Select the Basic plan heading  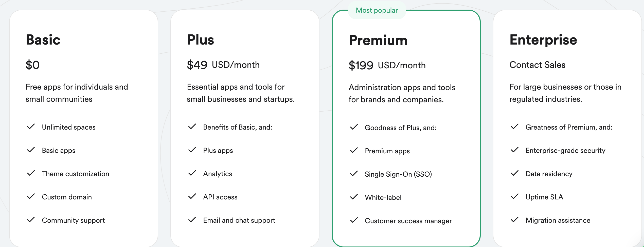43,40
